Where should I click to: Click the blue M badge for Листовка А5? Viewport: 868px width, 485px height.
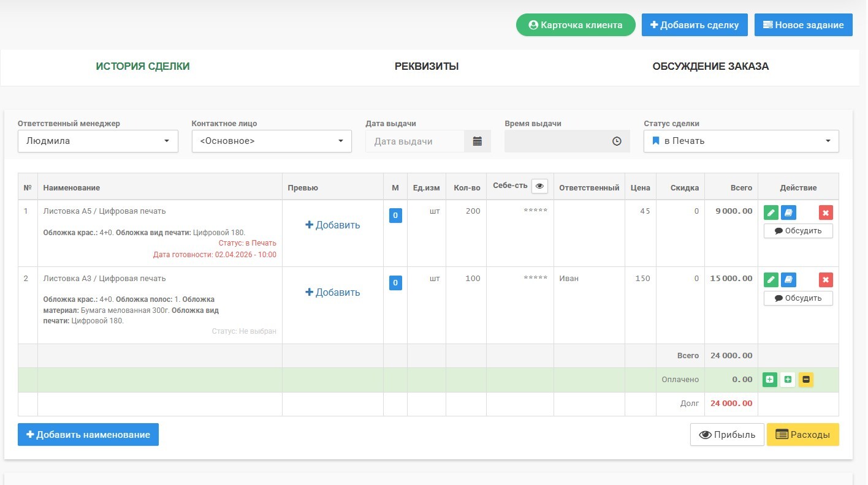395,216
